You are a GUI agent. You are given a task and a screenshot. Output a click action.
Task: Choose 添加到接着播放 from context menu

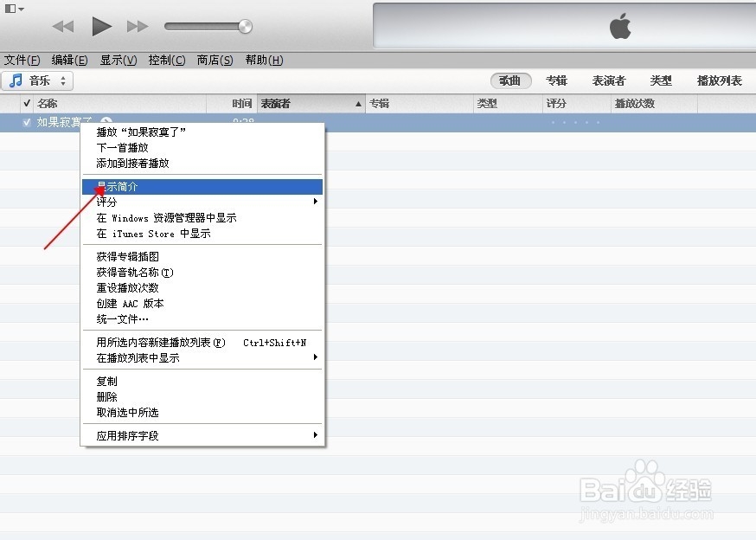202,163
